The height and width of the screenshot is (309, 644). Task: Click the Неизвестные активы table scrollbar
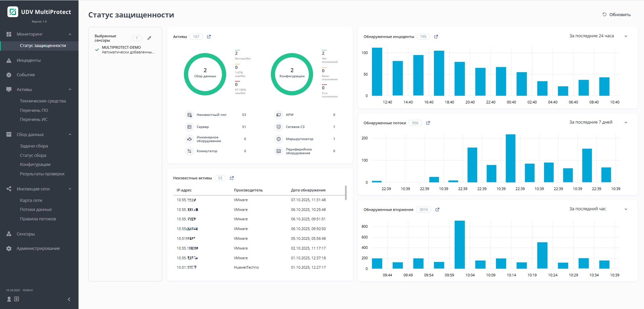(346, 193)
